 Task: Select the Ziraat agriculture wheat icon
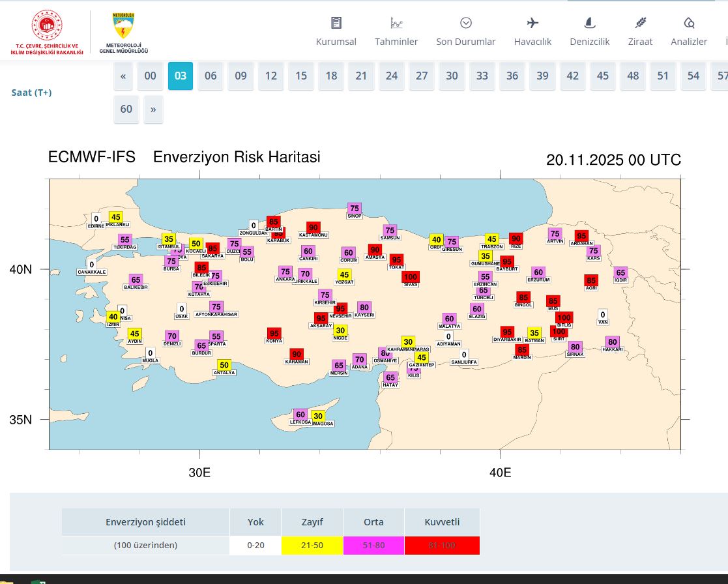pos(640,22)
